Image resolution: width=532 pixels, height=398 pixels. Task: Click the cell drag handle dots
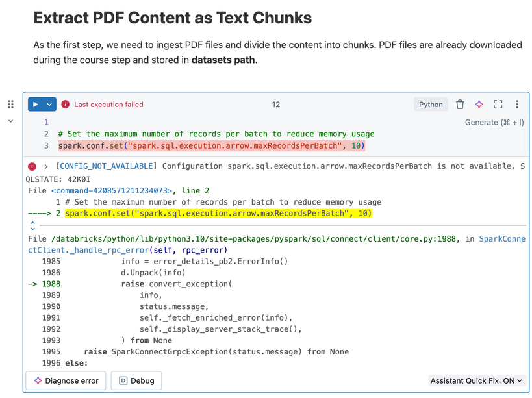[x=10, y=105]
